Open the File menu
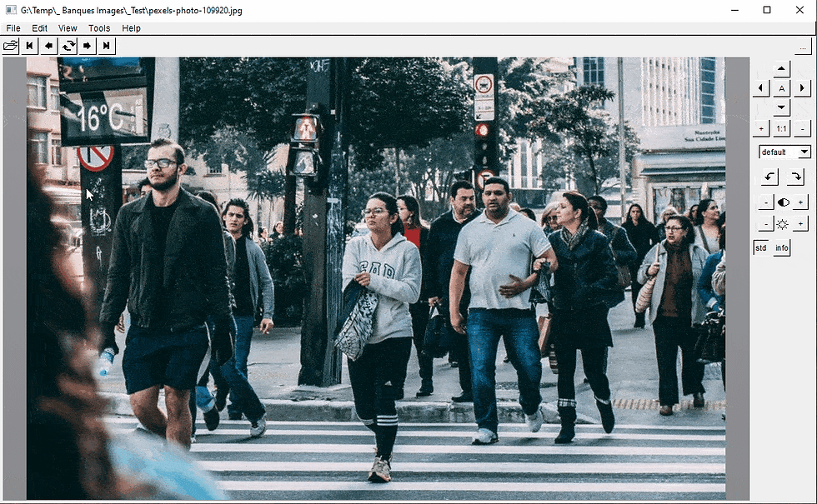 pos(13,28)
